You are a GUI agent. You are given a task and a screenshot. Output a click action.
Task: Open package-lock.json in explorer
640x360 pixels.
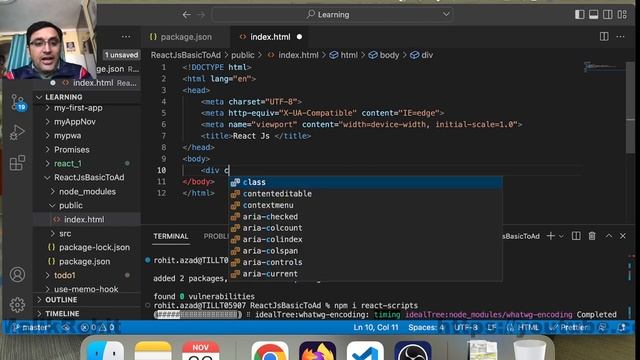click(x=94, y=247)
